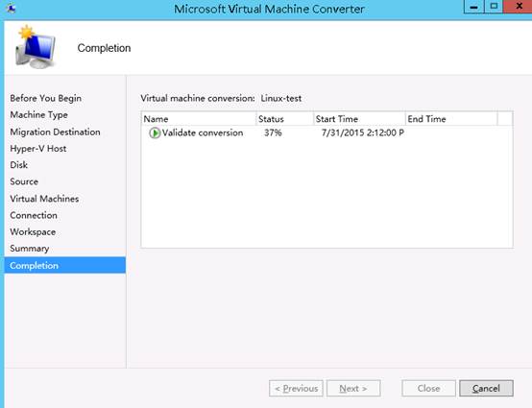Screen dimensions: 532x408
Task: Sort by the Start Time column header
Action: point(360,119)
